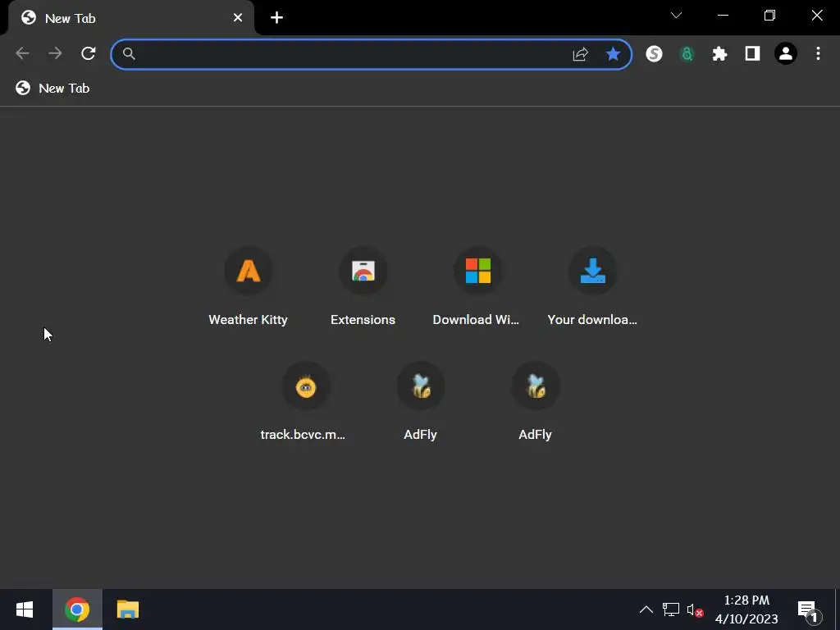Open a new tab with plus button
The image size is (840, 630).
pos(276,18)
